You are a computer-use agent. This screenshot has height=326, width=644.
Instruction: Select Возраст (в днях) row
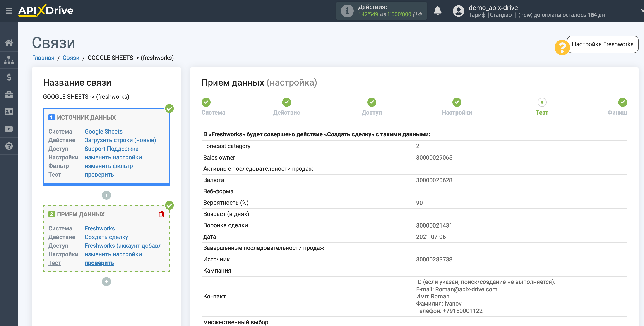pyautogui.click(x=414, y=214)
